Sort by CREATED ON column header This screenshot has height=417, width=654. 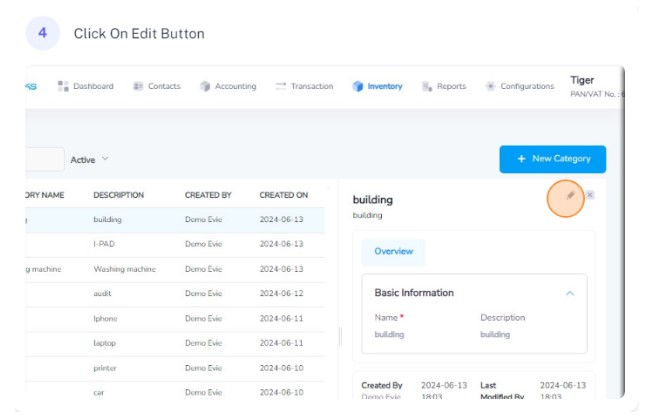tap(284, 195)
